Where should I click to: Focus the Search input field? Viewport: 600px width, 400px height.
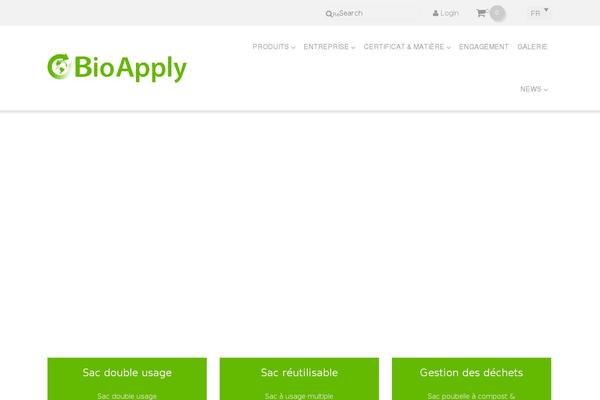coord(373,13)
